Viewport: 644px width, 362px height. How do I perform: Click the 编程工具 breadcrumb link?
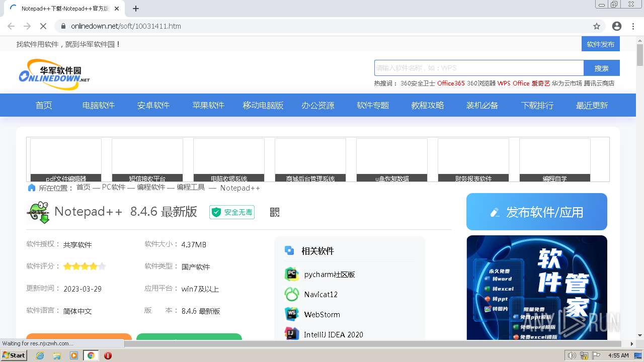(191, 188)
